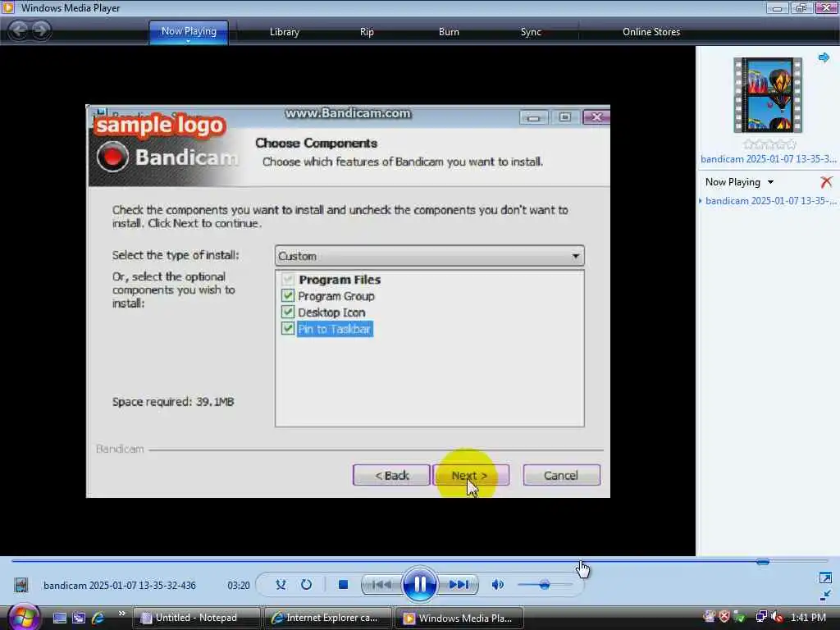Stop the video playback
840x630 pixels.
[344, 584]
